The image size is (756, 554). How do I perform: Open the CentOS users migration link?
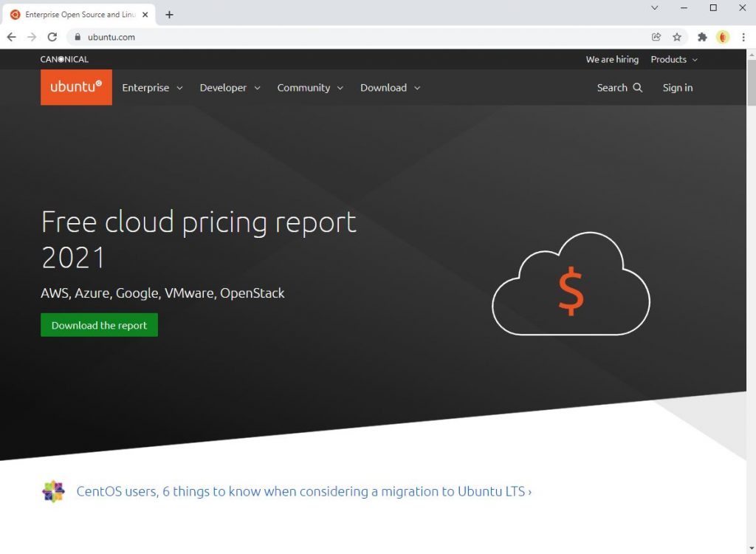303,491
